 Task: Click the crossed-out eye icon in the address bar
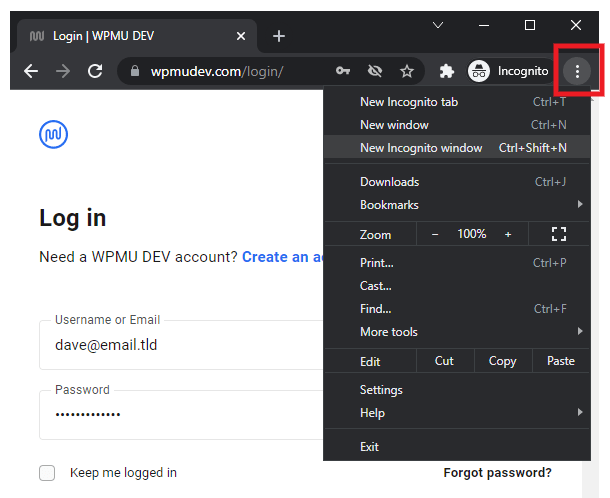coord(375,71)
